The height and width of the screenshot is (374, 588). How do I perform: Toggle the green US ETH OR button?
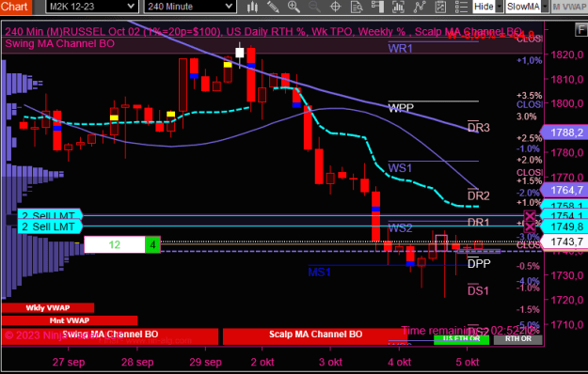[x=461, y=339]
